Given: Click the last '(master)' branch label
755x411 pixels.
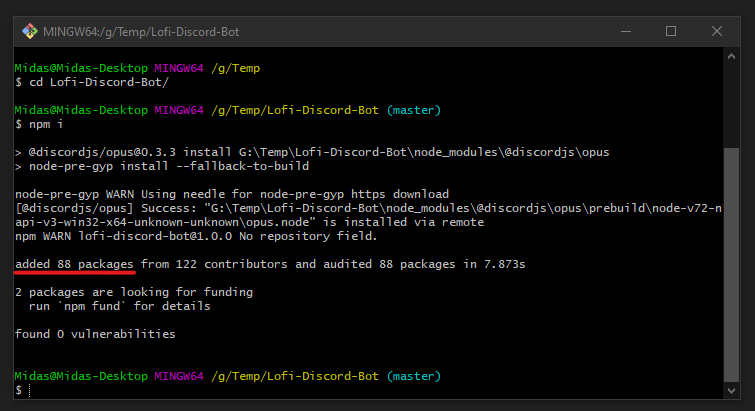Looking at the screenshot, I should point(414,376).
